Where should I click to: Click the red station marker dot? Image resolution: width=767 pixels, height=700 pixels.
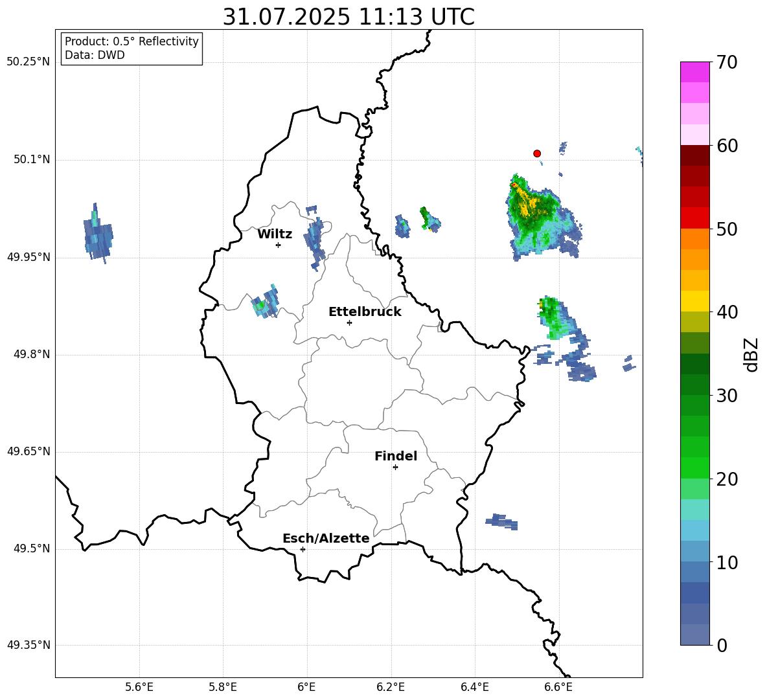coord(537,153)
